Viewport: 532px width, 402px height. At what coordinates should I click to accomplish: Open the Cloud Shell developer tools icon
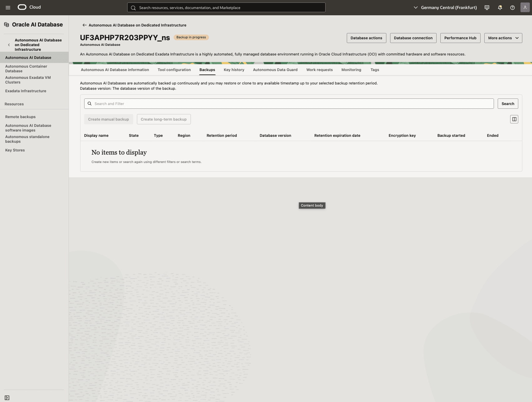point(487,7)
